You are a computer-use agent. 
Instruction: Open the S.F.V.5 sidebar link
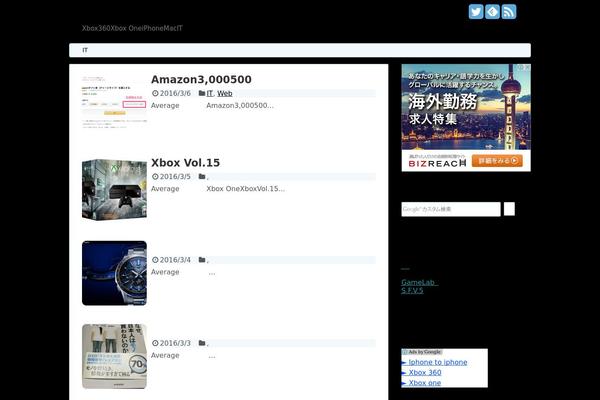point(412,291)
